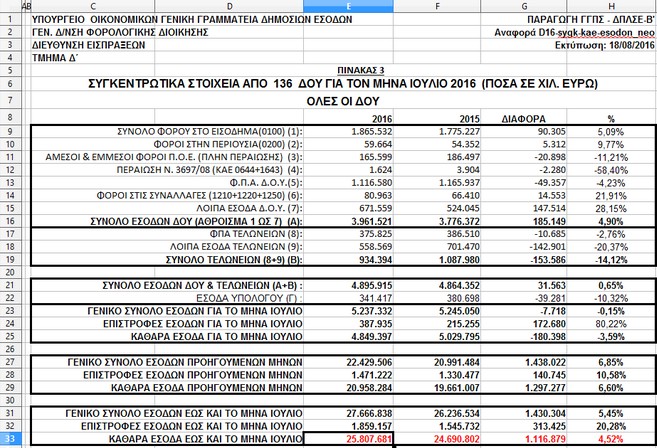Click the 20,28% cell
Viewport: 657px width, 448px height.
pos(611,426)
